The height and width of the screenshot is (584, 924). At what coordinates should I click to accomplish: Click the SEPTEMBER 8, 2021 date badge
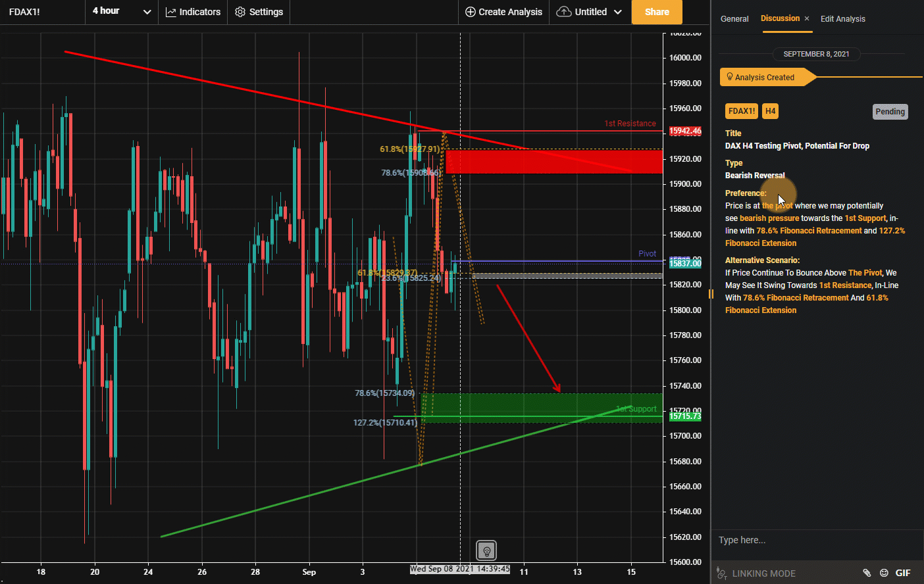816,54
